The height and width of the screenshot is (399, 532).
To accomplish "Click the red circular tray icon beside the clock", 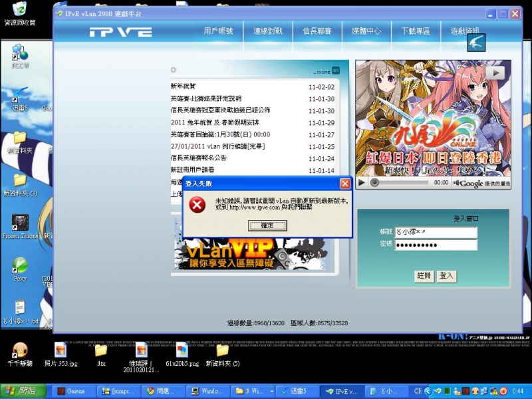I will pyautogui.click(x=503, y=391).
